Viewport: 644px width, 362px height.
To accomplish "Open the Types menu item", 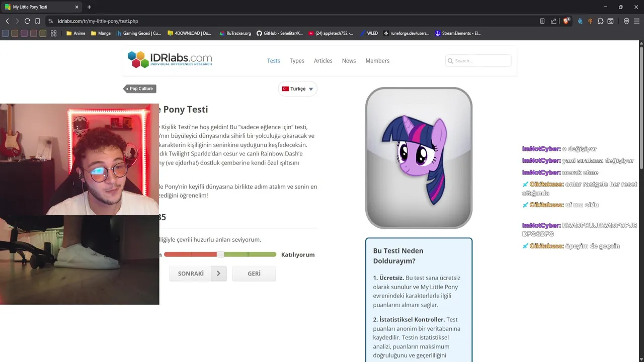I will [x=297, y=61].
